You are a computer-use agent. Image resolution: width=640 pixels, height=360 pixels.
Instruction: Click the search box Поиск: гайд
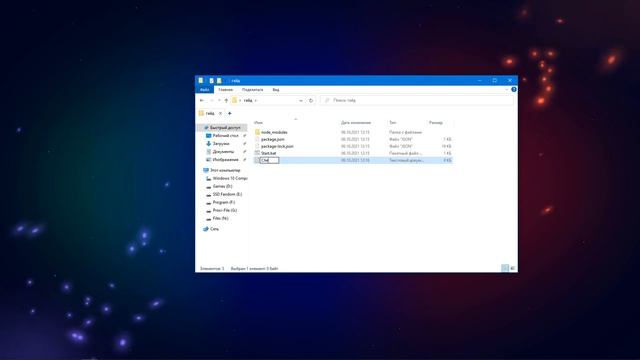tap(417, 100)
